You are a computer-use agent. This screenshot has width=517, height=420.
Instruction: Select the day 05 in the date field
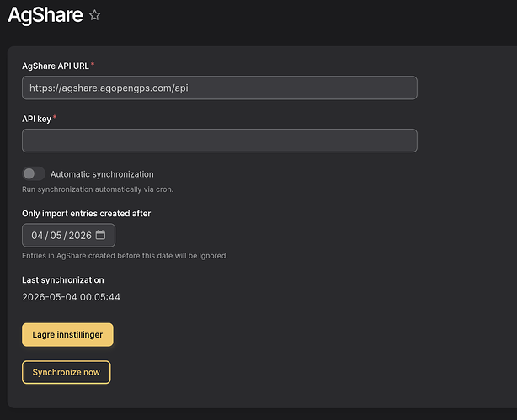tap(56, 236)
